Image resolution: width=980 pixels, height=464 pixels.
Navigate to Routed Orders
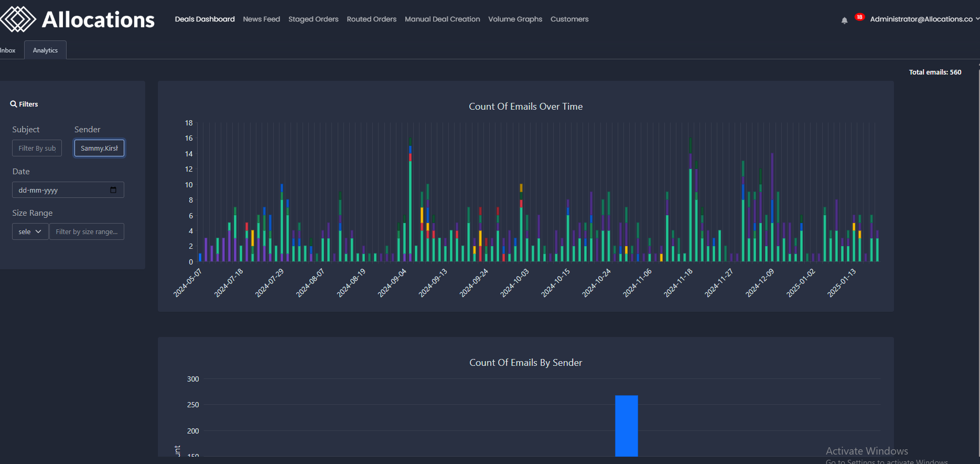click(372, 19)
